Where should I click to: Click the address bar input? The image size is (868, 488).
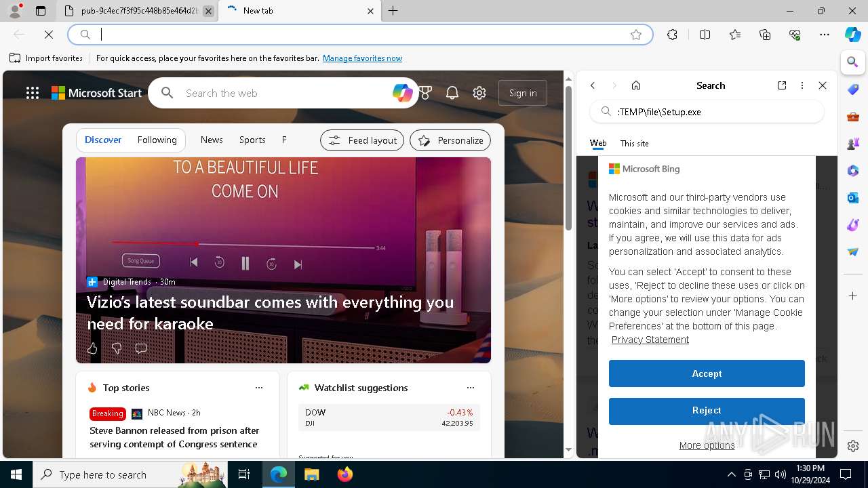click(x=359, y=35)
